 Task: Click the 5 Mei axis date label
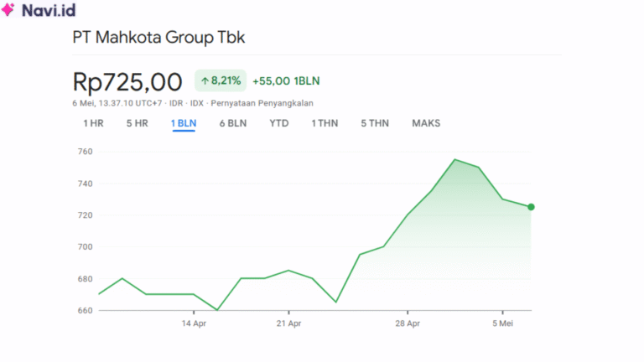click(x=503, y=323)
